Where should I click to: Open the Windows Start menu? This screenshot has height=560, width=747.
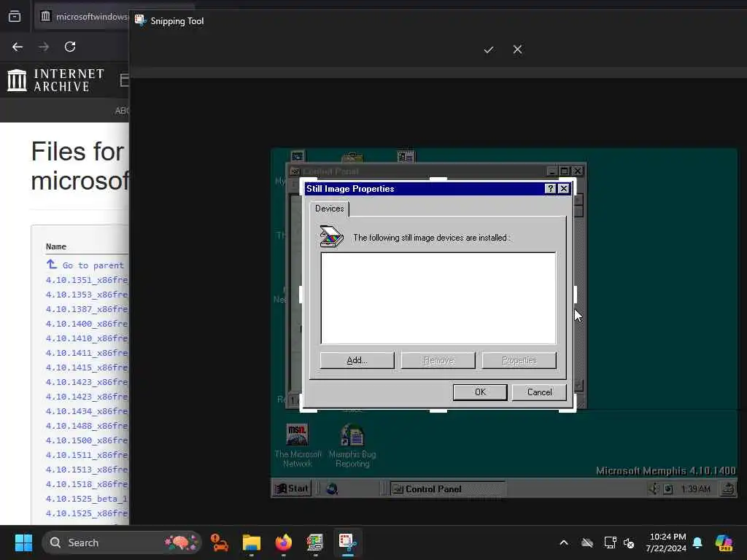(23, 542)
